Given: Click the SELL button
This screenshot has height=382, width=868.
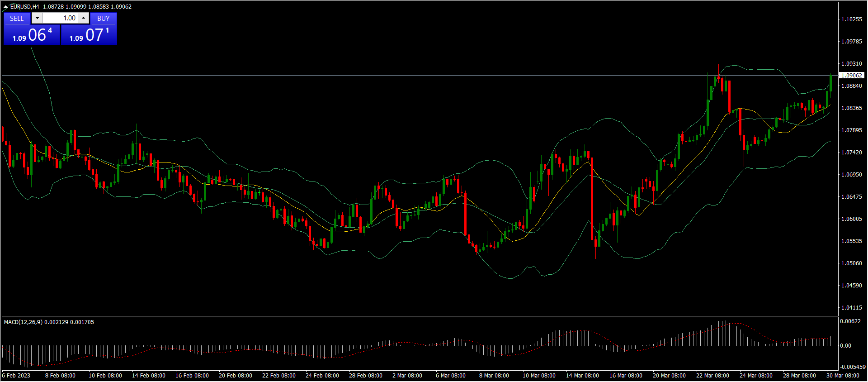Looking at the screenshot, I should [x=17, y=18].
